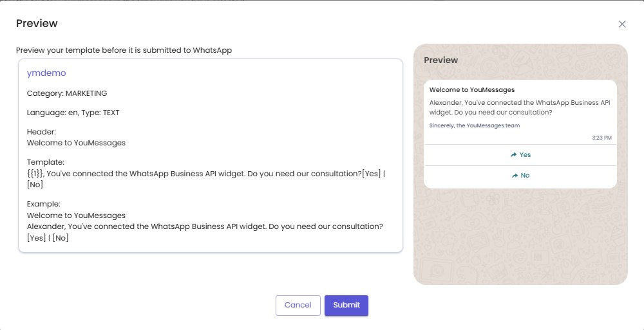Click the Preview heading in the WhatsApp panel
Image resolution: width=644 pixels, height=330 pixels.
coord(440,60)
